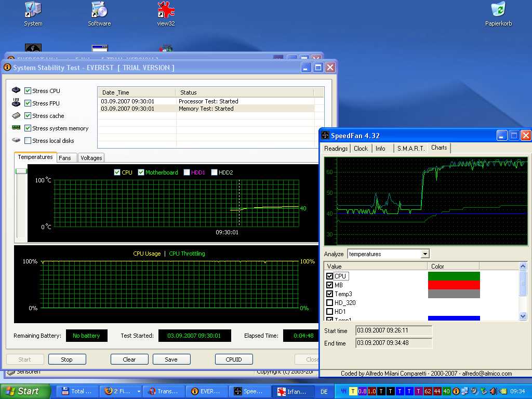Open the SpeedFan S.M.A.R.T. tab
Viewport: 532px width, 399px height.
coord(411,149)
